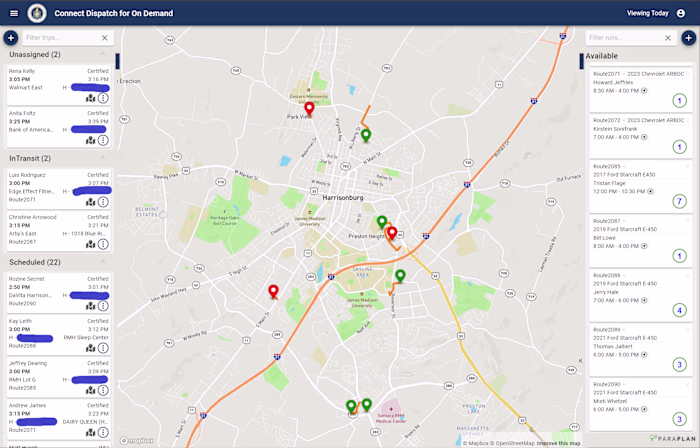Screen dimensions: 700x448
Task: Open options menu for Anita Foltz trip
Action: pos(103,140)
